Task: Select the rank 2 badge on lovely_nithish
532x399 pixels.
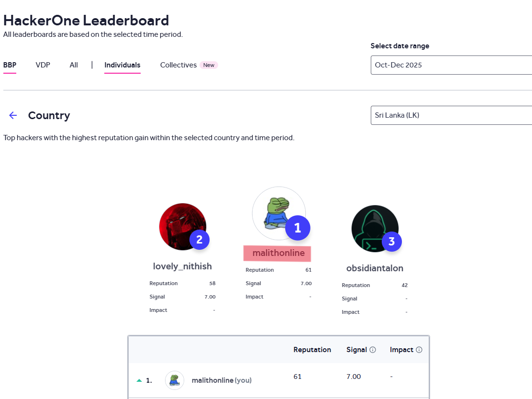Action: tap(199, 239)
